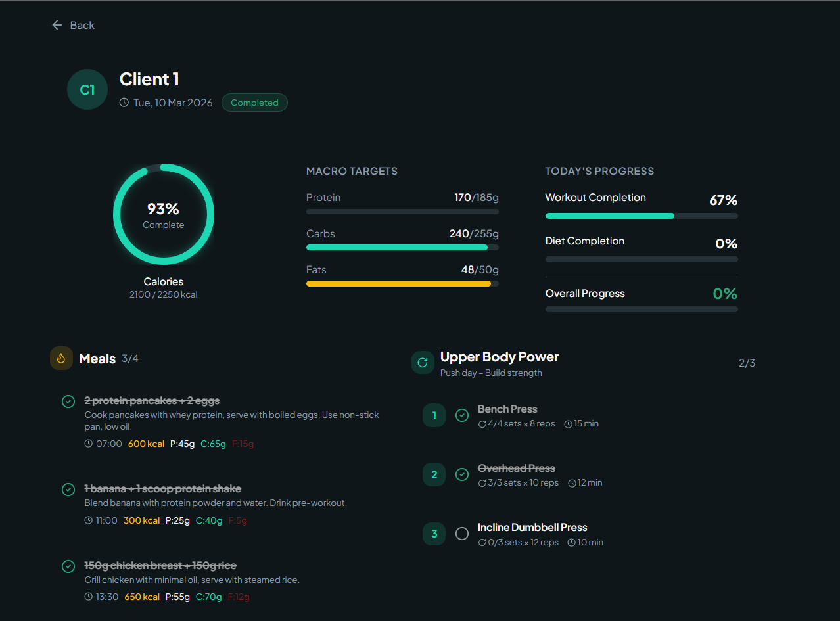Click the flame icon next to Meals

point(61,358)
